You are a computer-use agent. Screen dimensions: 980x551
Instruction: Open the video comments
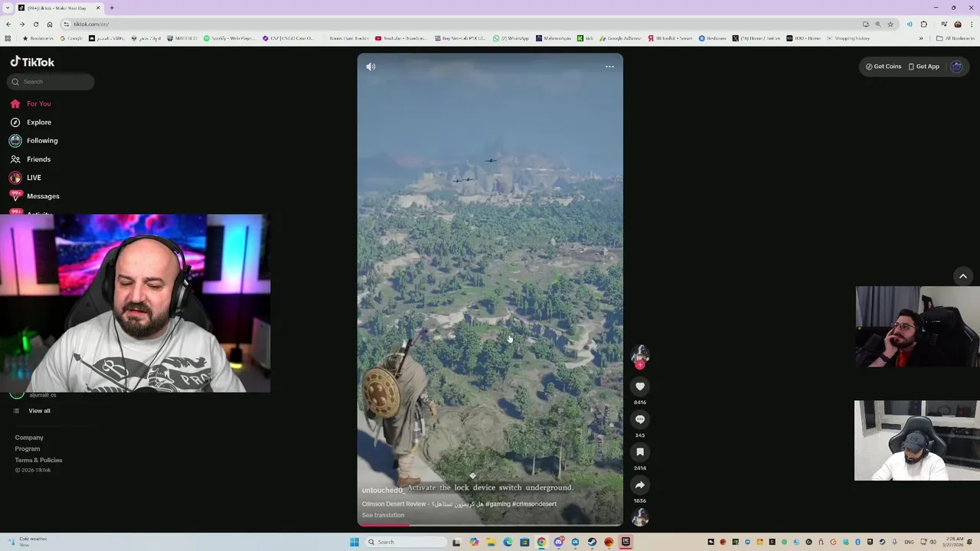pos(640,419)
